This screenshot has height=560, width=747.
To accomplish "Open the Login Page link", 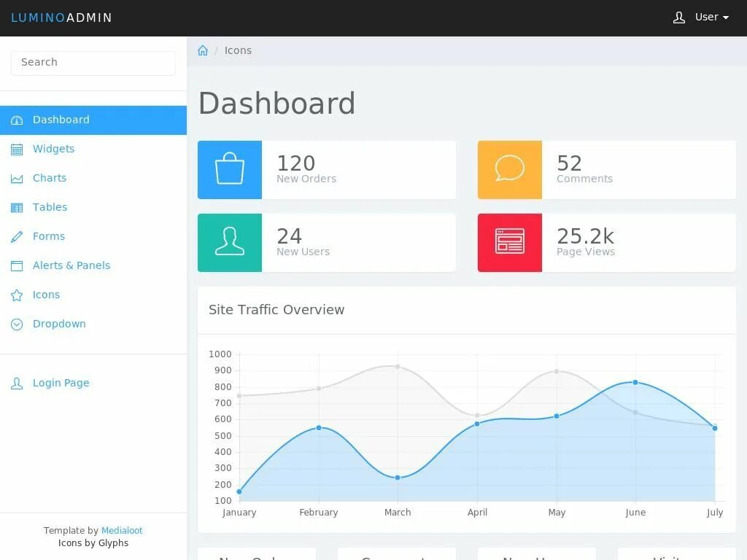I will 93,383.
